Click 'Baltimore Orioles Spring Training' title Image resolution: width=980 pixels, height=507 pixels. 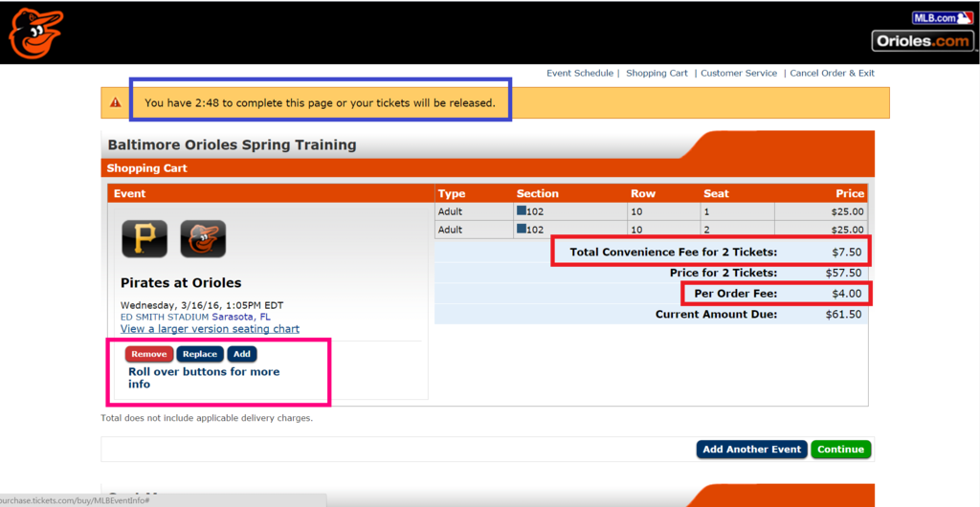point(232,144)
